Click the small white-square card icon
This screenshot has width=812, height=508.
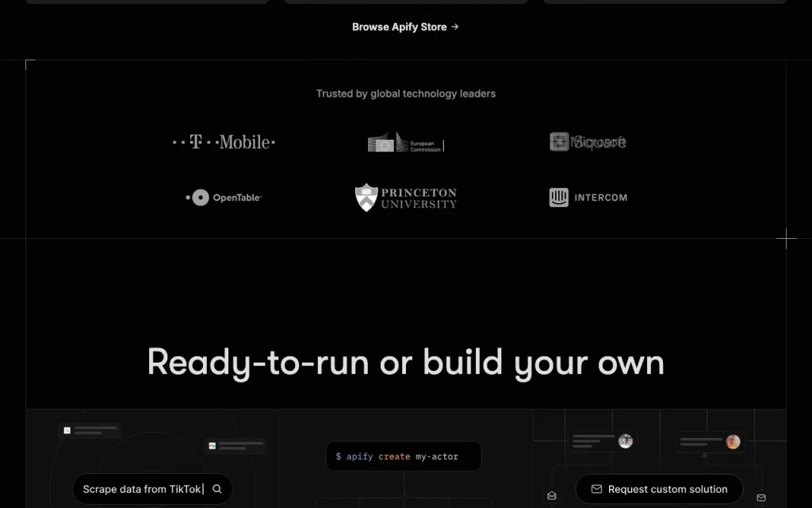67,430
